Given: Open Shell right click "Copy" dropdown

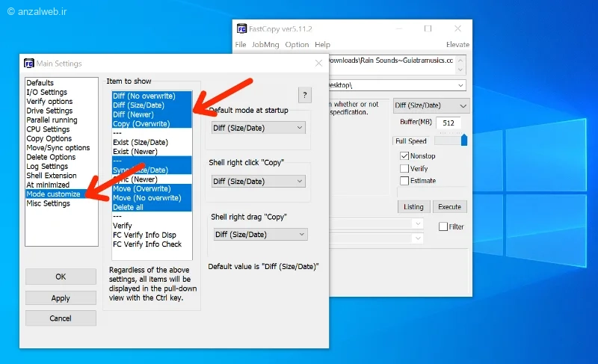Looking at the screenshot, I should (x=259, y=181).
